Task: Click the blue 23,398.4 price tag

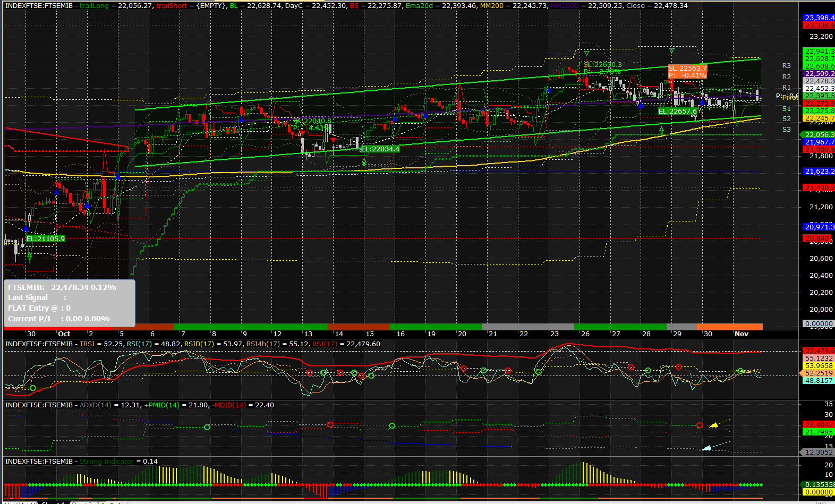Action: coord(819,18)
